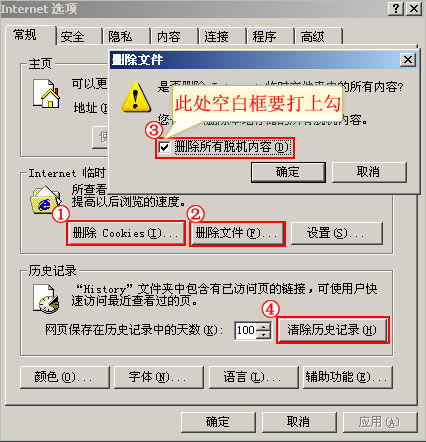Screen dimensions: 426x442
Task: Click the 删除文件 button
Action: pyautogui.click(x=237, y=234)
